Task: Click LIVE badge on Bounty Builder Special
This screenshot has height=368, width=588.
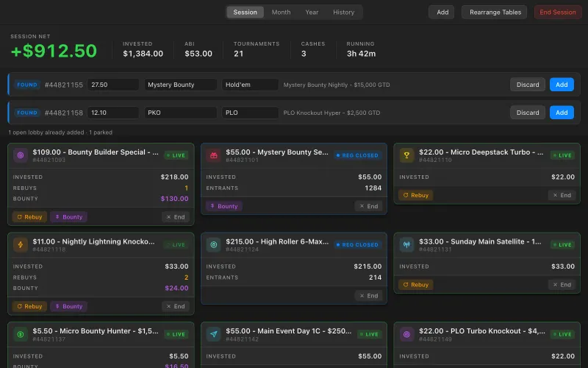Action: point(176,155)
